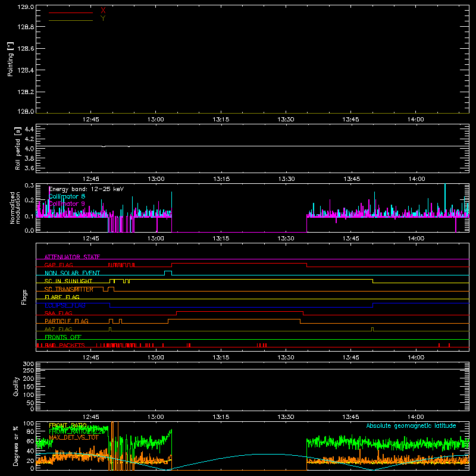Select the 4.4 tick on Roll period axis
Viewport: 476px width, 476px height.
(29, 129)
